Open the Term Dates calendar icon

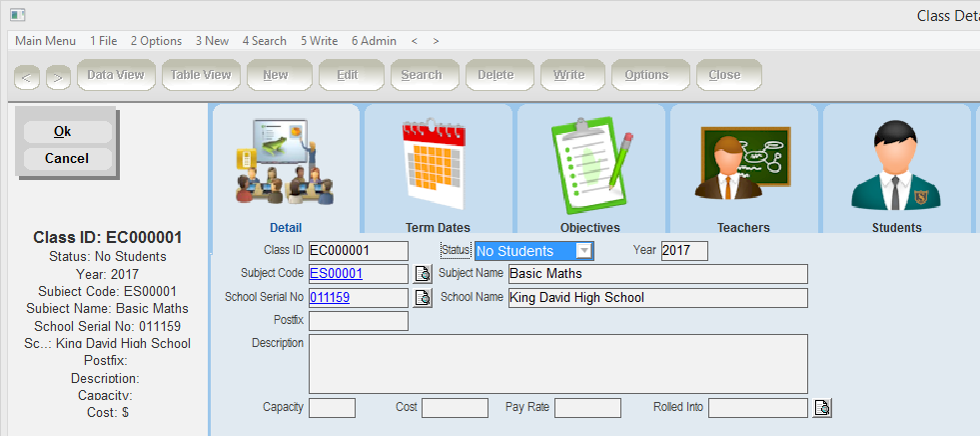click(436, 162)
